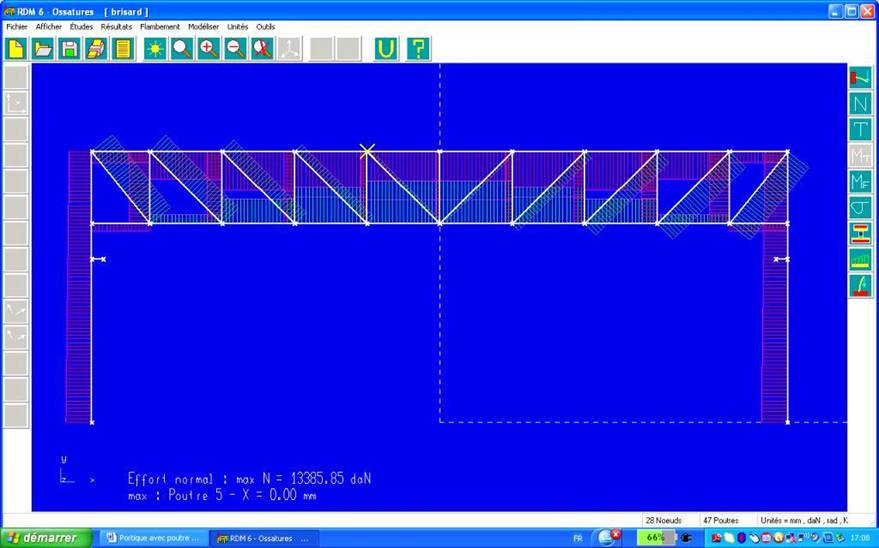879x548 pixels.
Task: Click the green U units toolbar button
Action: [x=386, y=49]
